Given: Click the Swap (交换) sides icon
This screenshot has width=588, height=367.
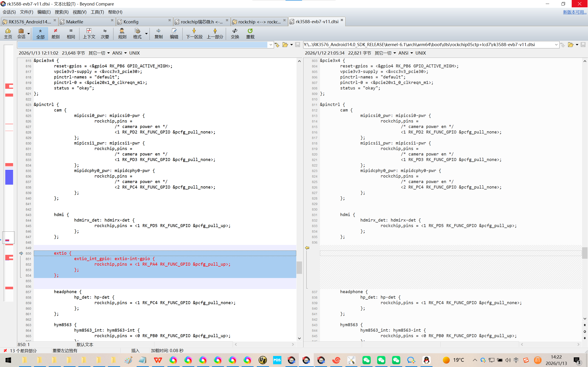Looking at the screenshot, I should 235,33.
